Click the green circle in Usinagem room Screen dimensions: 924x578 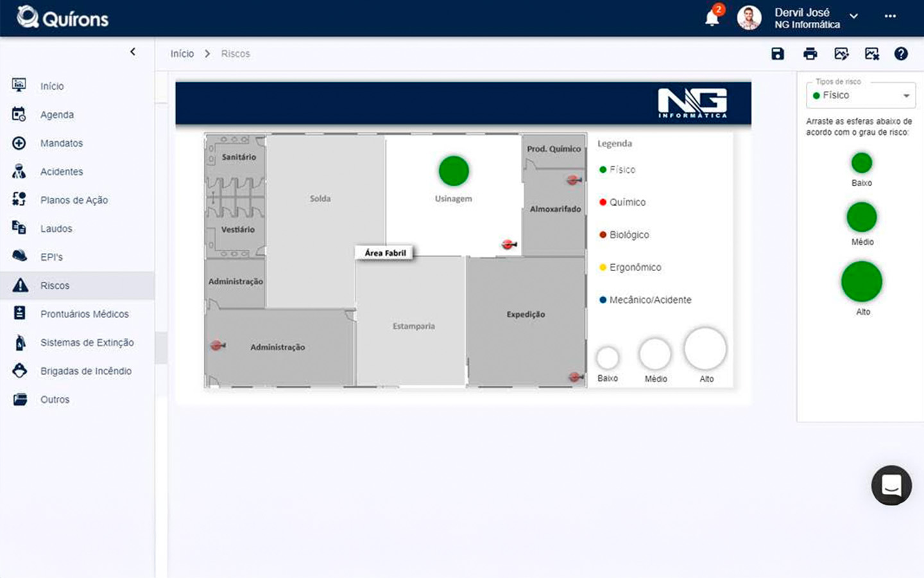[x=454, y=171]
